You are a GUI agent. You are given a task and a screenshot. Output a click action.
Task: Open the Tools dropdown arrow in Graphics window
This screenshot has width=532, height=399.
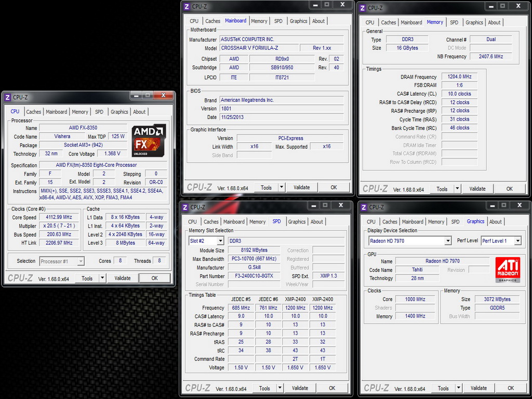coord(458,388)
